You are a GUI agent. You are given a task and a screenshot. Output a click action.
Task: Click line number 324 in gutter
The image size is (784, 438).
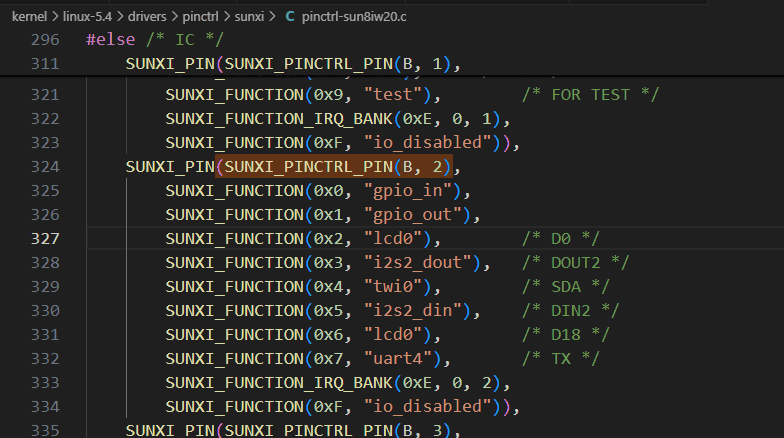point(45,166)
